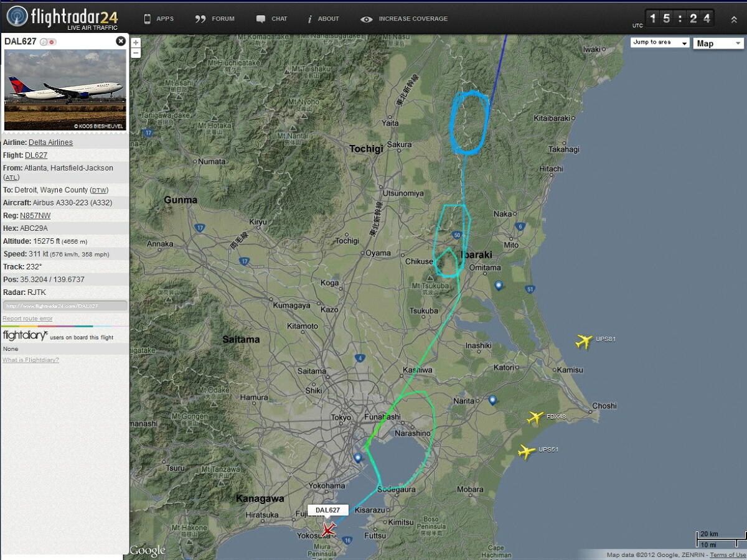Screen dimensions: 747x560
Task: Click the Delta aircraft photo thumbnail
Action: 65,90
